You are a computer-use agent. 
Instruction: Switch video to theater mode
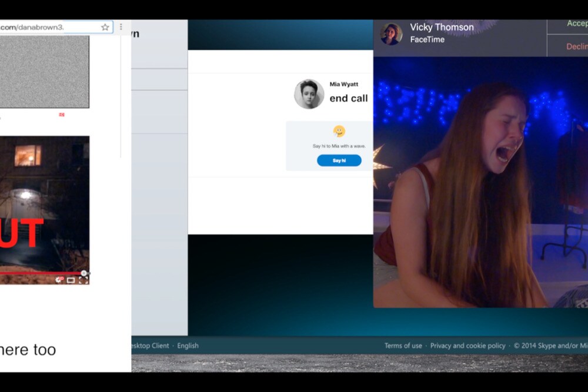pyautogui.click(x=71, y=280)
